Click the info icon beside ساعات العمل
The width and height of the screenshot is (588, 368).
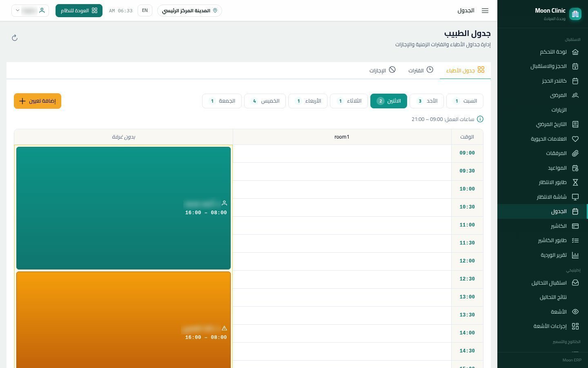pyautogui.click(x=480, y=119)
